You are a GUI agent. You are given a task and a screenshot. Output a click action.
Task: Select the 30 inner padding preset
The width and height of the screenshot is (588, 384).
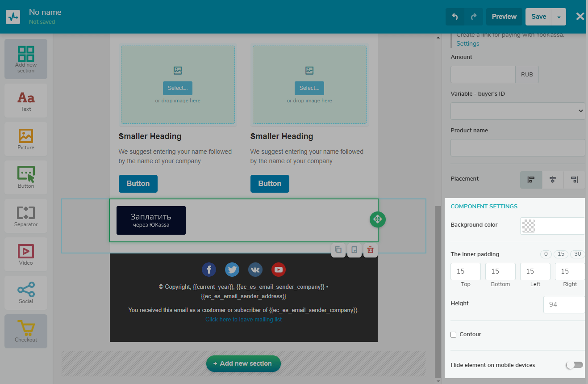[x=578, y=254]
